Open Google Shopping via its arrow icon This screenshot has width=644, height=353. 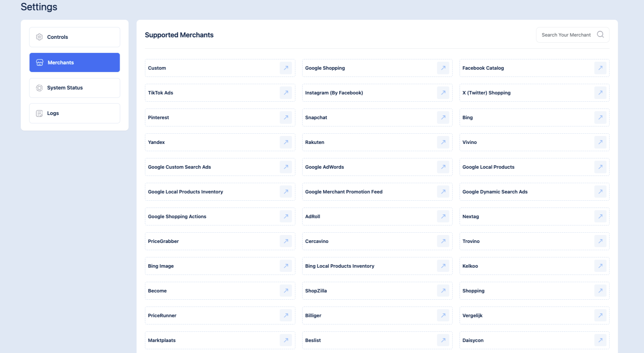[443, 68]
